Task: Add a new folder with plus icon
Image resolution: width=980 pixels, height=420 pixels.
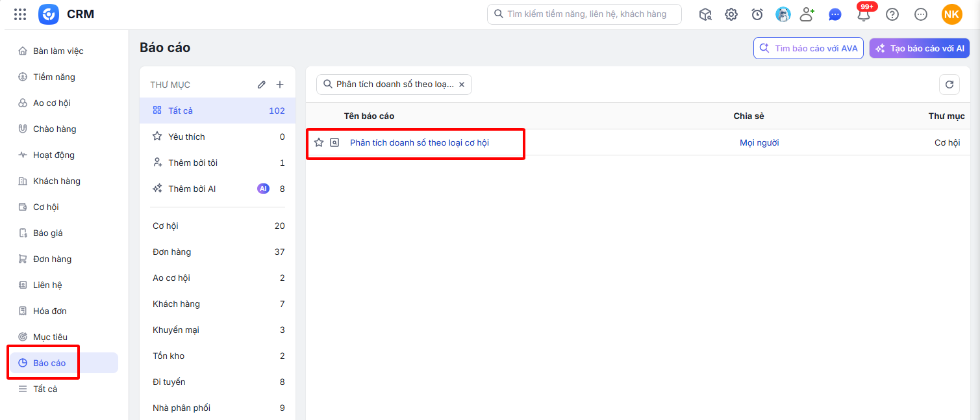Action: pos(280,85)
